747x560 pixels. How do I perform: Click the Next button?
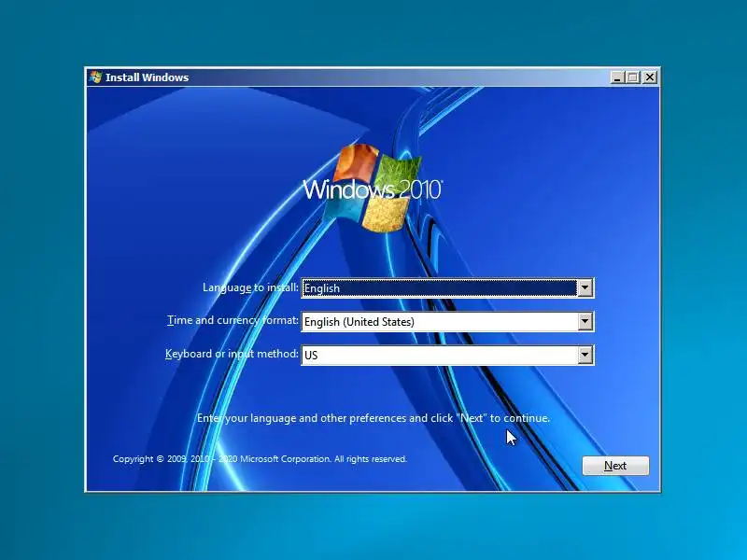[615, 465]
